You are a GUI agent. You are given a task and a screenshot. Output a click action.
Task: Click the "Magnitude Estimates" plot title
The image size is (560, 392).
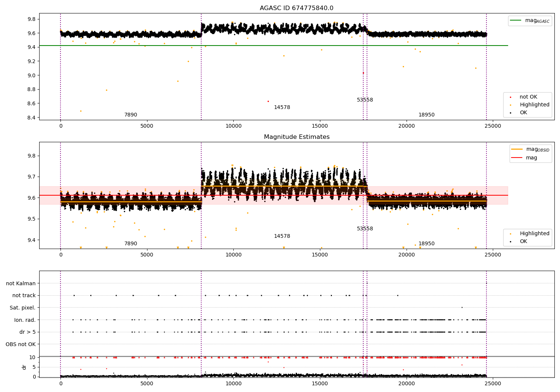coord(296,137)
